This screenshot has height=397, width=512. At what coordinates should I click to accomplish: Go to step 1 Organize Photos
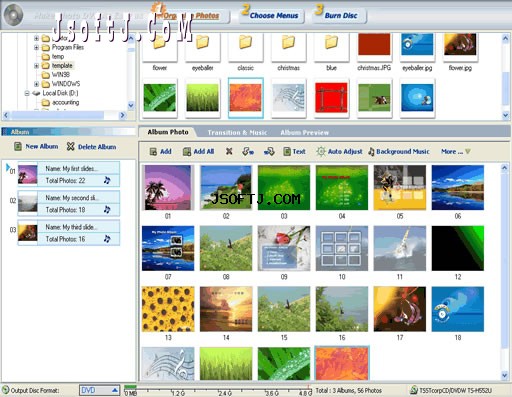pyautogui.click(x=191, y=15)
